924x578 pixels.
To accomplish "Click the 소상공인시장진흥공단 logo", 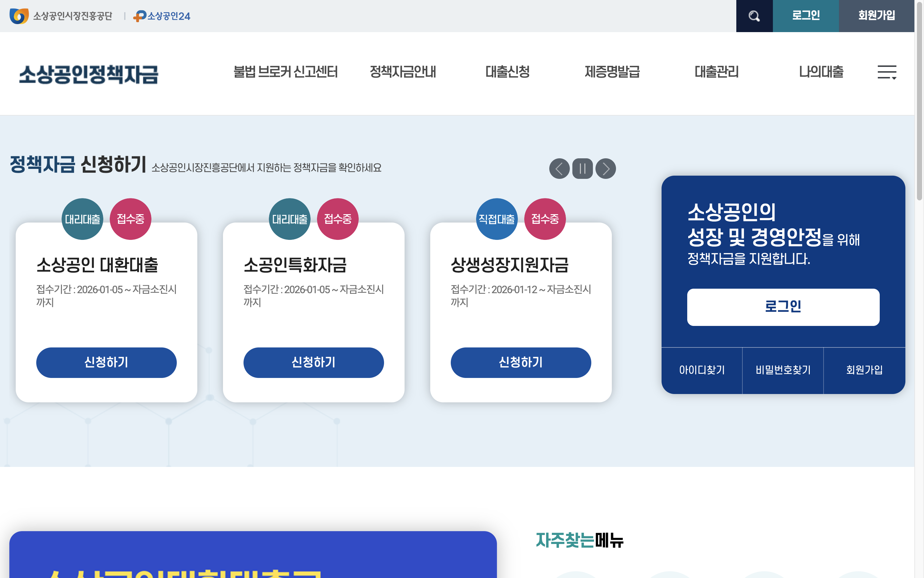I will pyautogui.click(x=61, y=16).
